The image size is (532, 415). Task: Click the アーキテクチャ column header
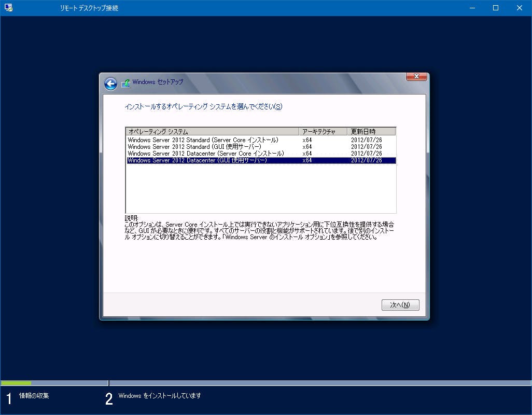[x=324, y=131]
